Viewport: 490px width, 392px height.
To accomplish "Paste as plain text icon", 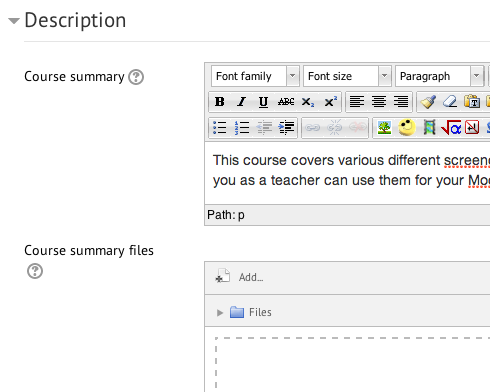I will pos(472,102).
